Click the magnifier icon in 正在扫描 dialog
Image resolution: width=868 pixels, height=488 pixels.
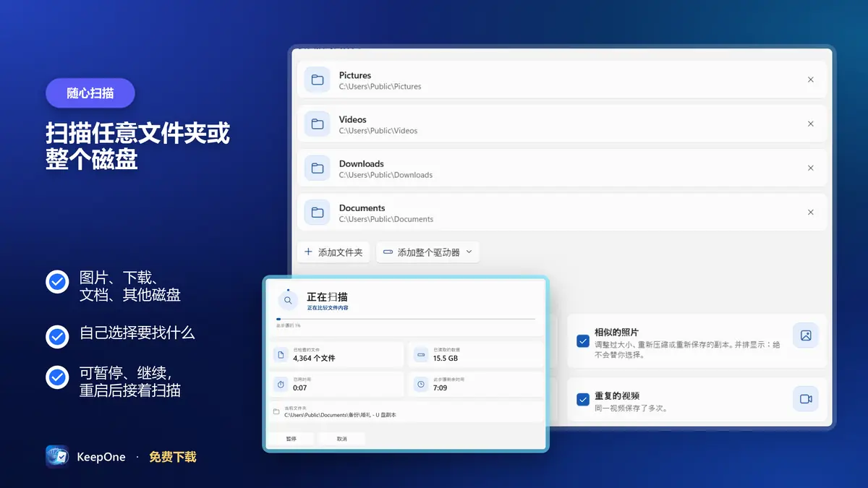pyautogui.click(x=288, y=300)
